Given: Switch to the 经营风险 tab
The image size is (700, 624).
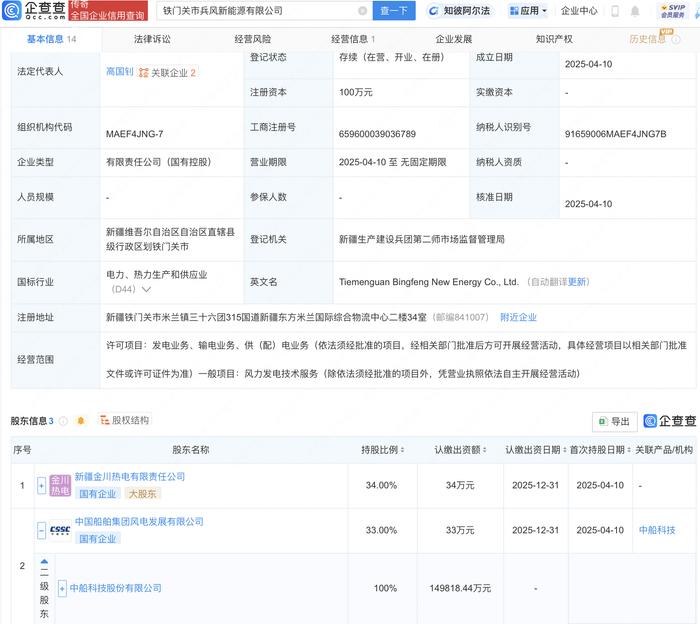Looking at the screenshot, I should click(x=253, y=39).
